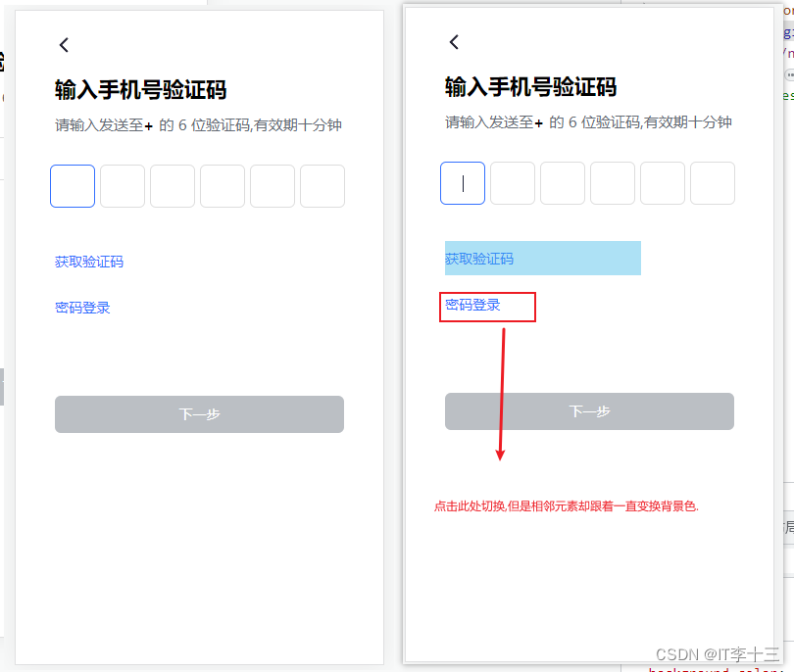Viewport: 794px width, 672px height.
Task: Select fourth code digit box in right panel
Action: [613, 183]
